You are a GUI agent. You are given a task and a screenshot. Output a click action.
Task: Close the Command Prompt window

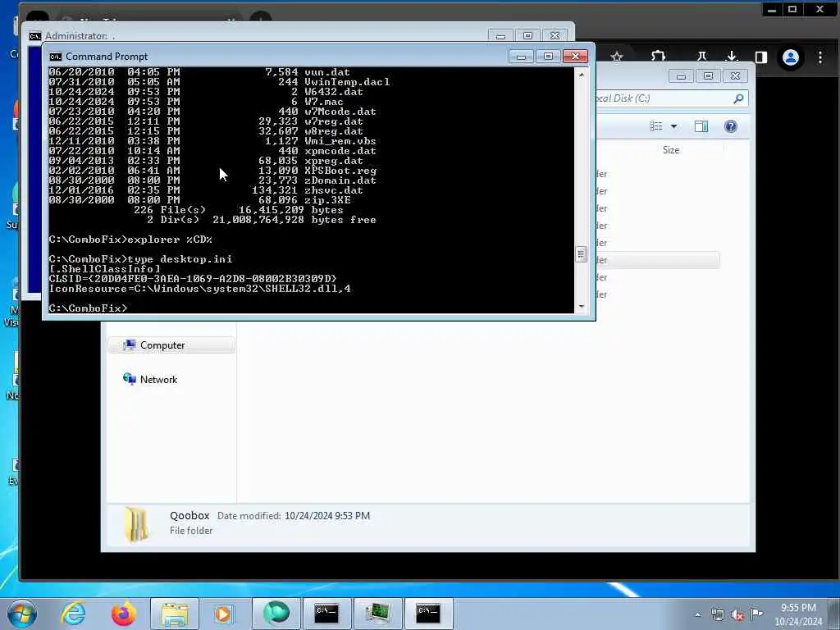(x=575, y=57)
